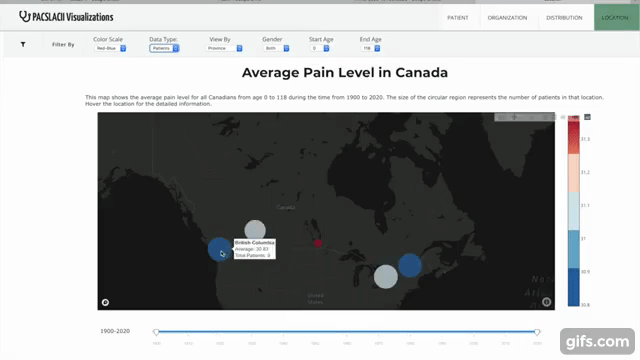Switch to the Organization tab

coord(507,18)
